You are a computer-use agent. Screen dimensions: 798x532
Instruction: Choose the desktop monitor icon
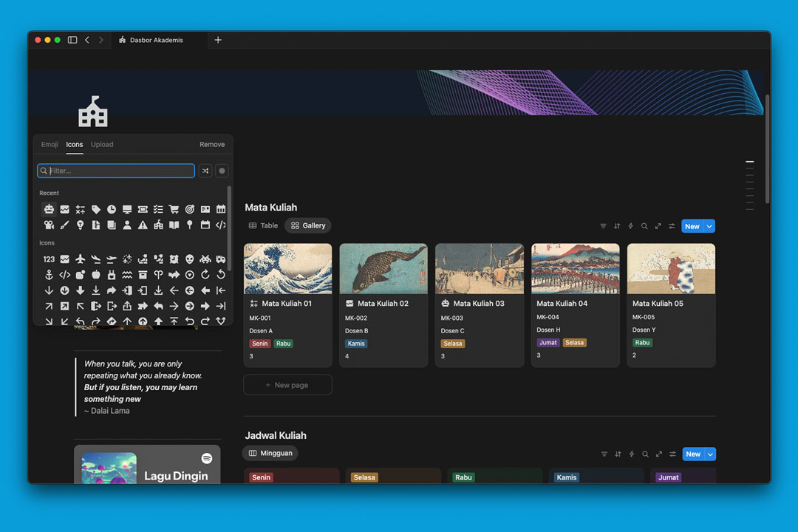[127, 209]
